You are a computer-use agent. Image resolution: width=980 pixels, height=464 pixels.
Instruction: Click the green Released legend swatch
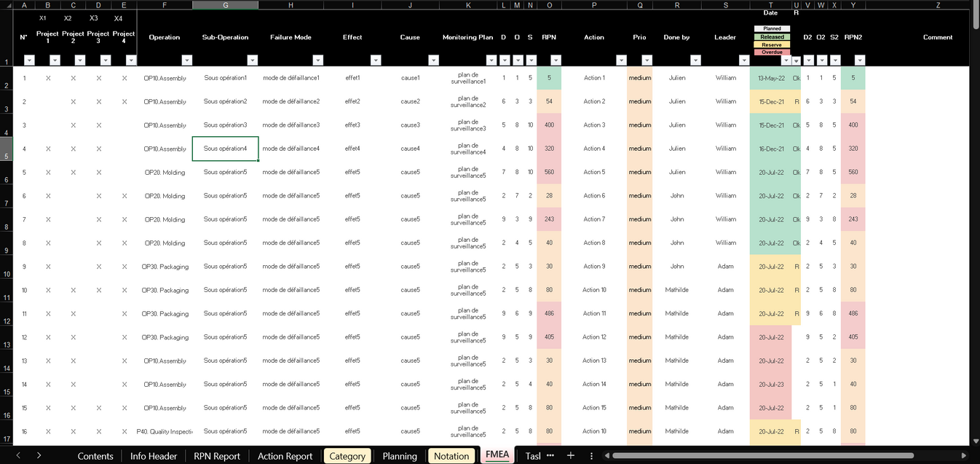pos(771,36)
